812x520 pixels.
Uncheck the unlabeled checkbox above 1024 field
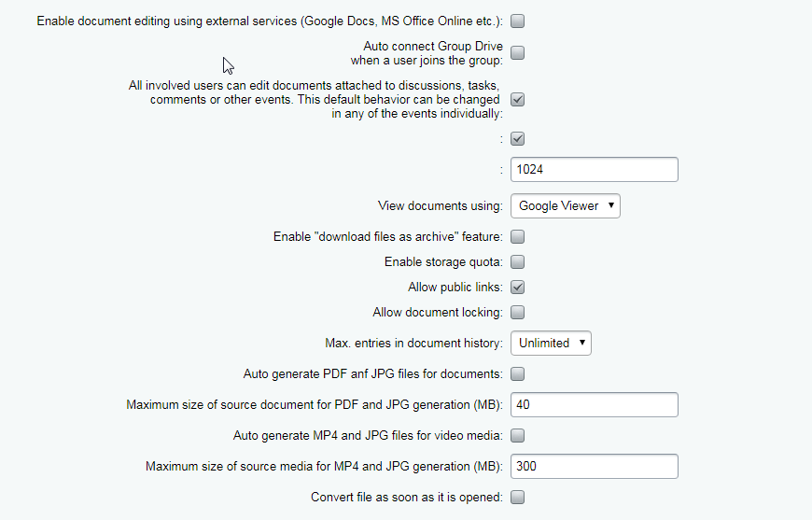pos(517,139)
